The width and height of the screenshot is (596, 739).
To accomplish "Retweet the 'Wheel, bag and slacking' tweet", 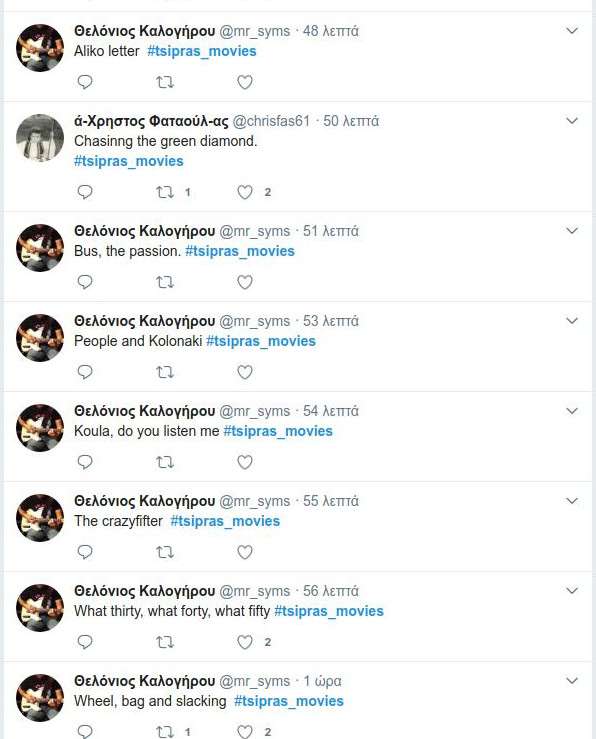I will [x=165, y=732].
